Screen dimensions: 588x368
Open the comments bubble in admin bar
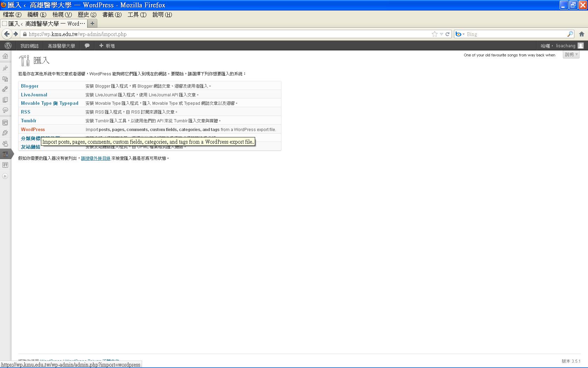pyautogui.click(x=87, y=46)
